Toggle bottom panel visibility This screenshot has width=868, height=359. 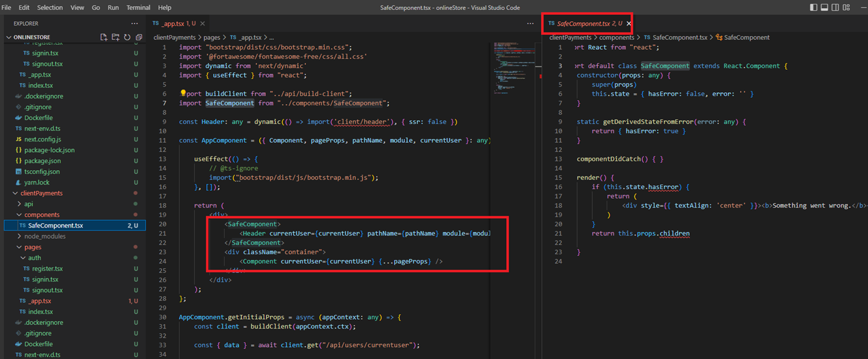(824, 7)
